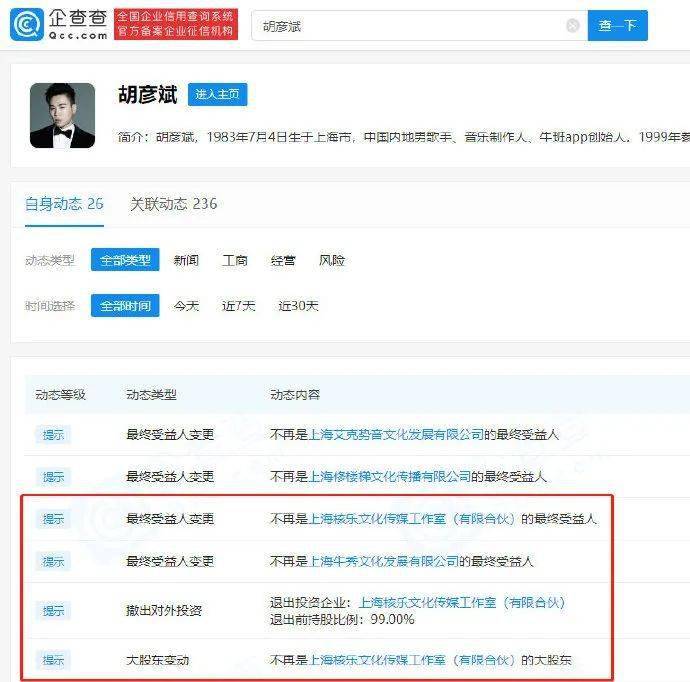690x682 pixels.
Task: Open 上海修楼梯文化传播有限公司 company link
Action: pos(389,477)
